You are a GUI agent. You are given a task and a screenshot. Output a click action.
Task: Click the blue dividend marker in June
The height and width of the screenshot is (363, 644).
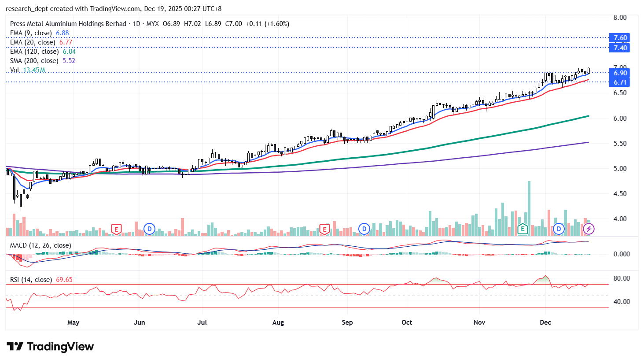tap(150, 229)
